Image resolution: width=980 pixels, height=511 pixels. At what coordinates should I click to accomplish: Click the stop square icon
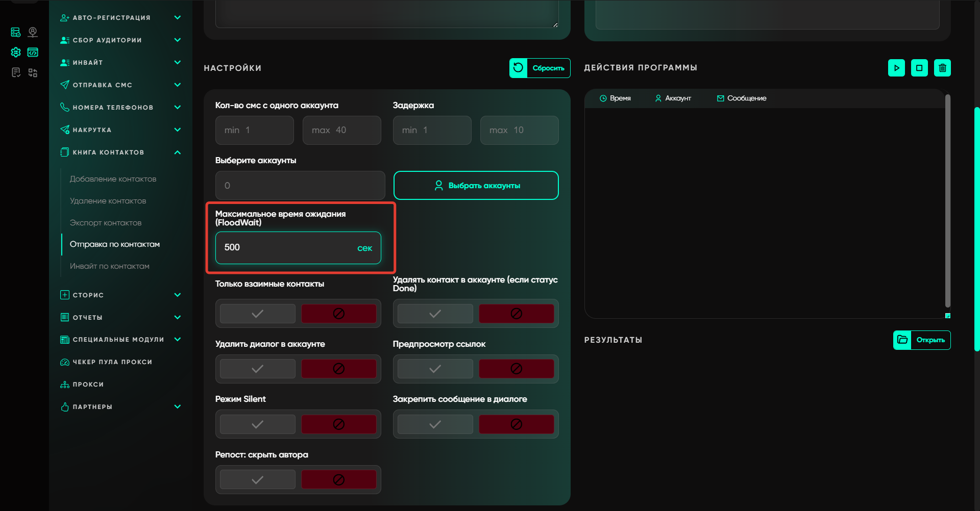[919, 68]
